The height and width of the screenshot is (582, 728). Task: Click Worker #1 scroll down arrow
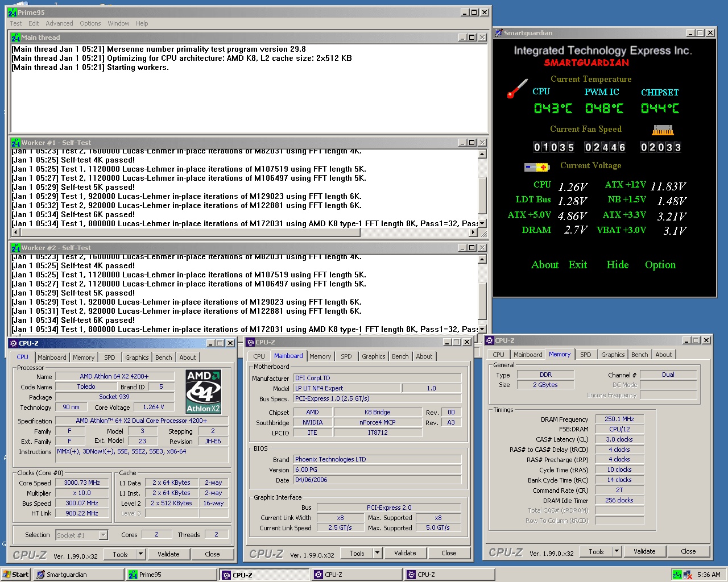click(x=482, y=223)
